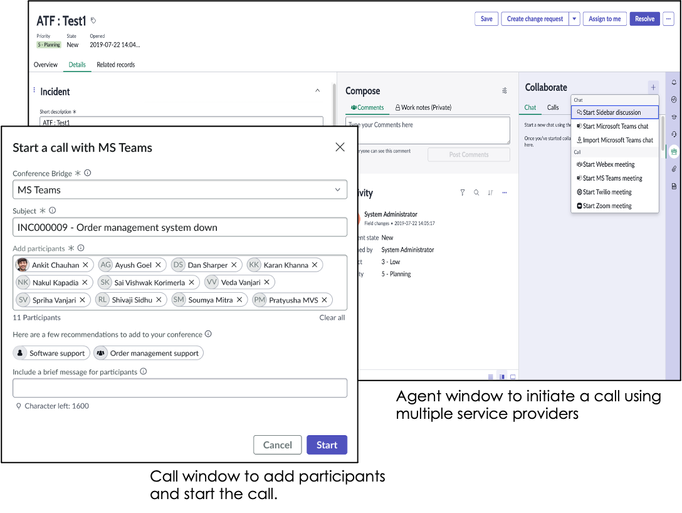
Task: Click the Short description field
Action: [x=181, y=121]
